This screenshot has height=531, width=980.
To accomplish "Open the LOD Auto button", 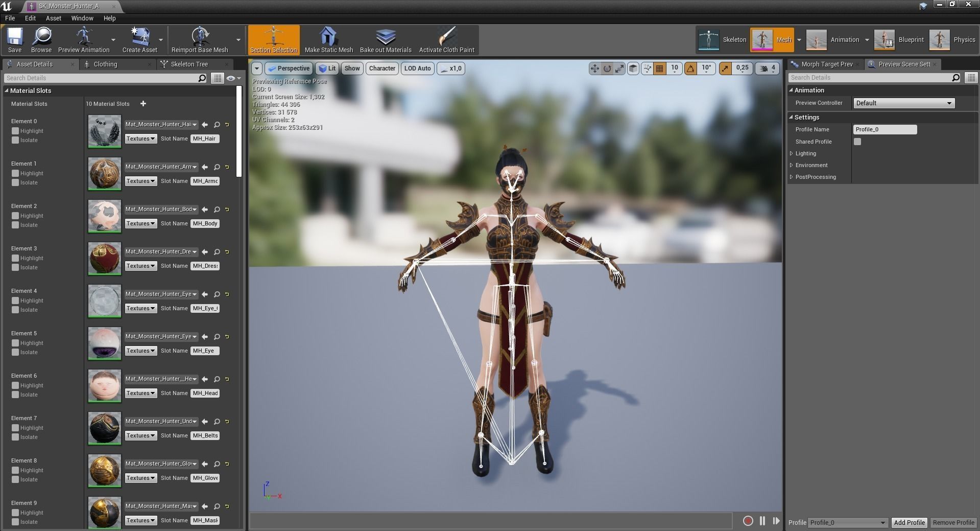I will 417,68.
